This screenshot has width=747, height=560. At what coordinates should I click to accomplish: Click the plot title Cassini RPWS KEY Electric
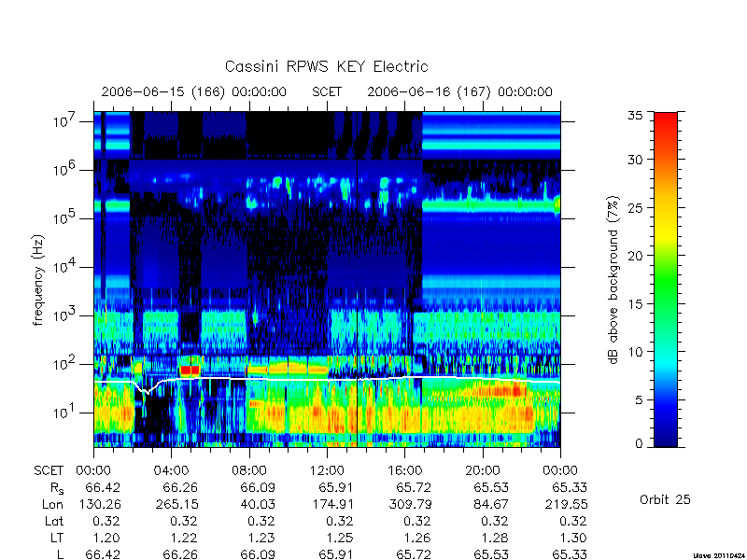[326, 66]
